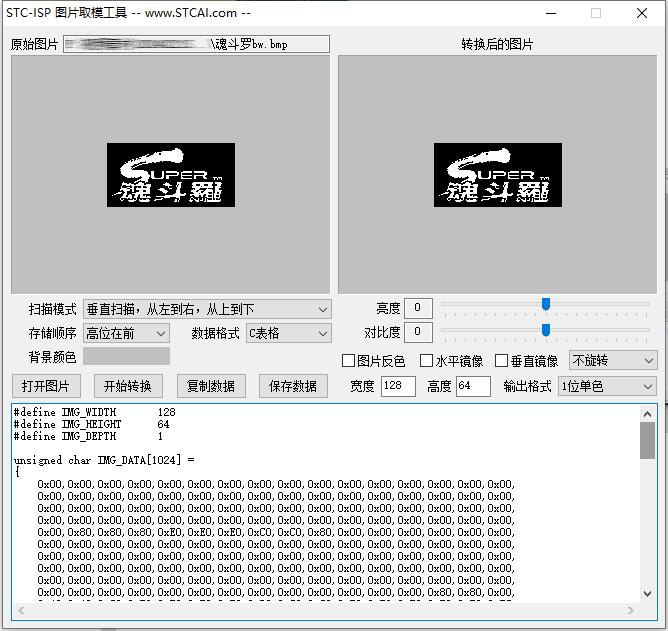
Task: Click the output scrollbar up arrow
Action: [648, 414]
